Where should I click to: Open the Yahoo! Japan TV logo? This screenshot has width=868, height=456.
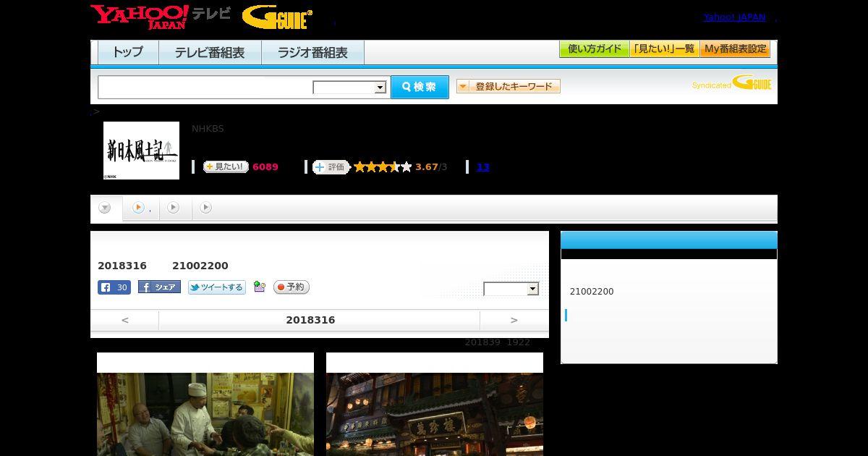point(161,17)
